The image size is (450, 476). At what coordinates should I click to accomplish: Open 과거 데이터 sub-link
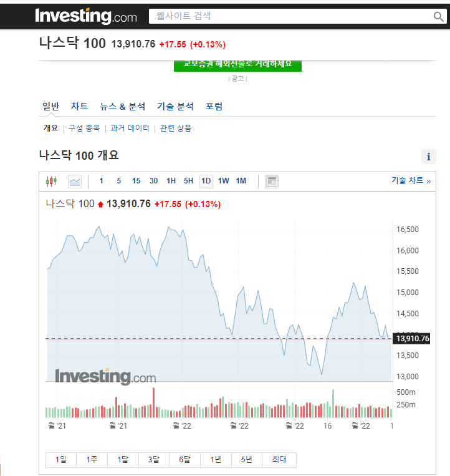pyautogui.click(x=130, y=128)
